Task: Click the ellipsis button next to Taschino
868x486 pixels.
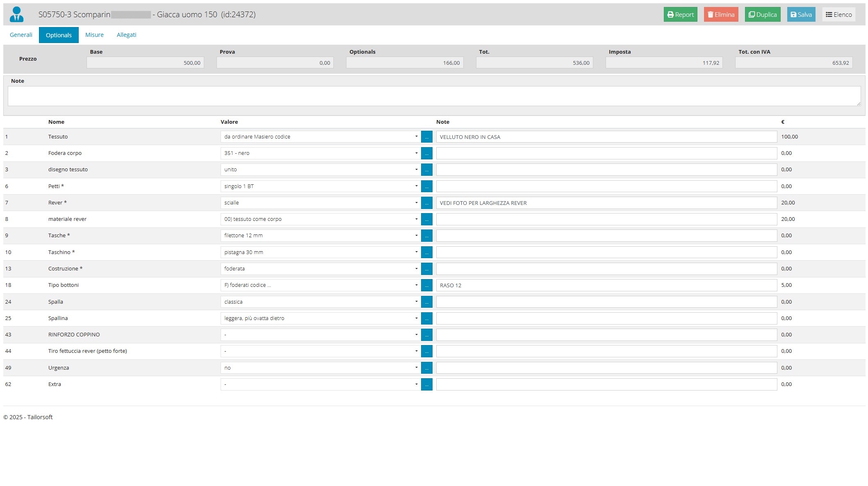Action: click(426, 252)
